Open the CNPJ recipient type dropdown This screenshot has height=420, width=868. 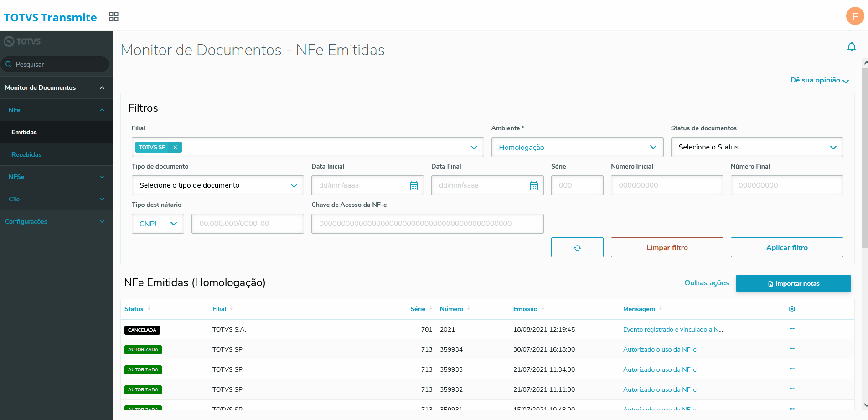click(x=158, y=224)
